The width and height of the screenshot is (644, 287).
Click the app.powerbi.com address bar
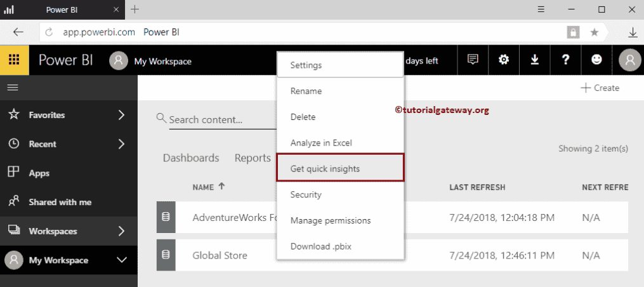coord(99,32)
